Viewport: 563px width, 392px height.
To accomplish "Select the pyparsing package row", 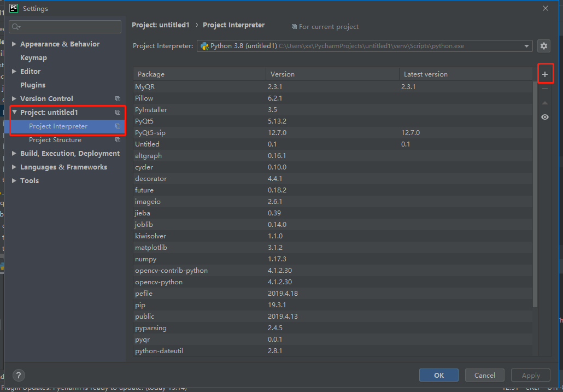I will click(333, 327).
